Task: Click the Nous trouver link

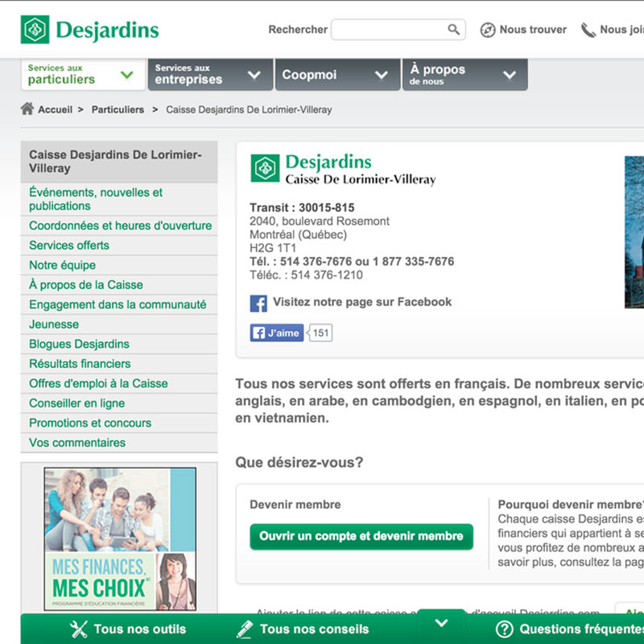Action: click(533, 30)
